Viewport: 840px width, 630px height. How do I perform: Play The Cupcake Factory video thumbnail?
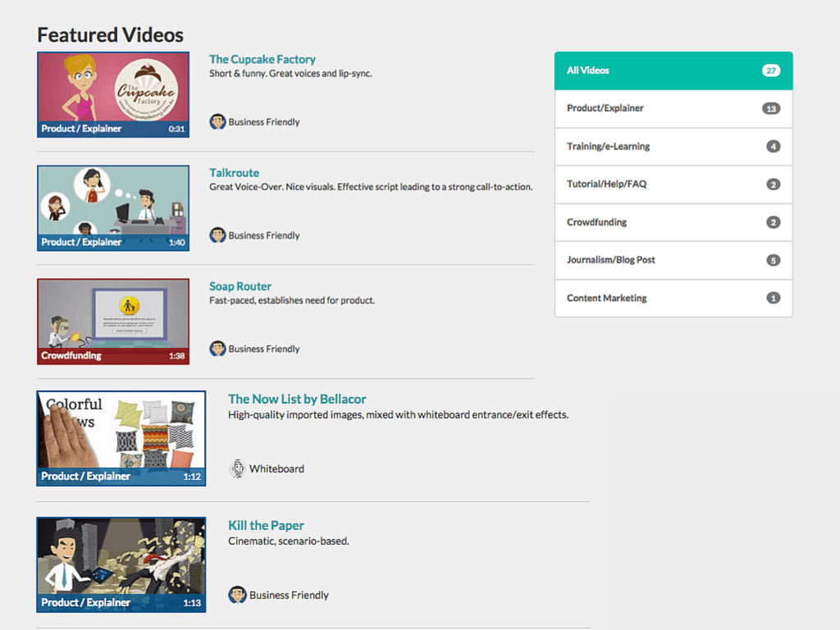click(x=113, y=94)
